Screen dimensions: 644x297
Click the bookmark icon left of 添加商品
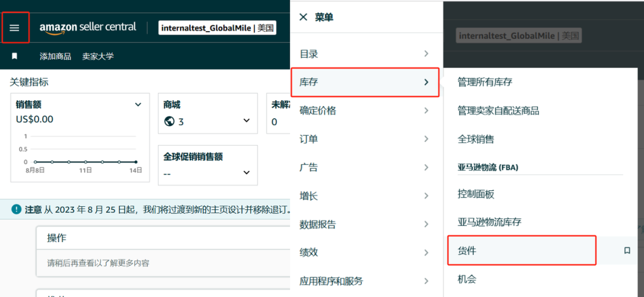tap(14, 56)
